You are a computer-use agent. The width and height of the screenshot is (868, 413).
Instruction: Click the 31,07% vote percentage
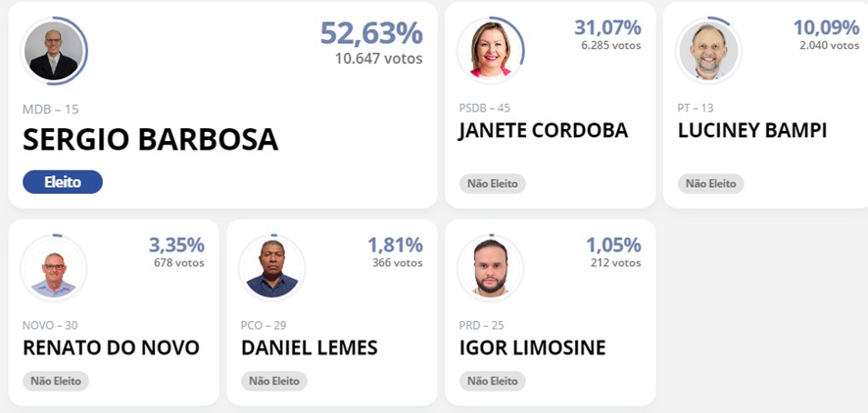click(x=607, y=27)
